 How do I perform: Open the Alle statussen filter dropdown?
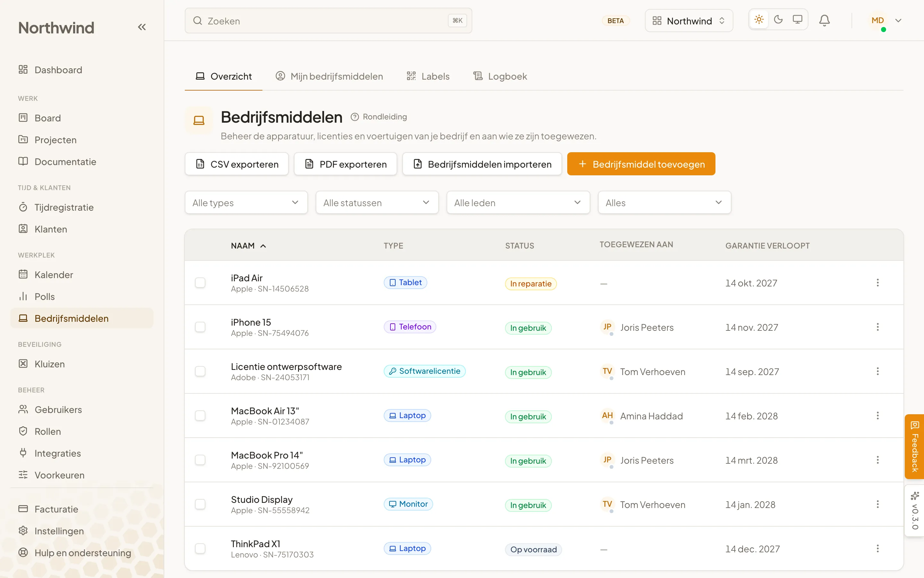pyautogui.click(x=377, y=203)
